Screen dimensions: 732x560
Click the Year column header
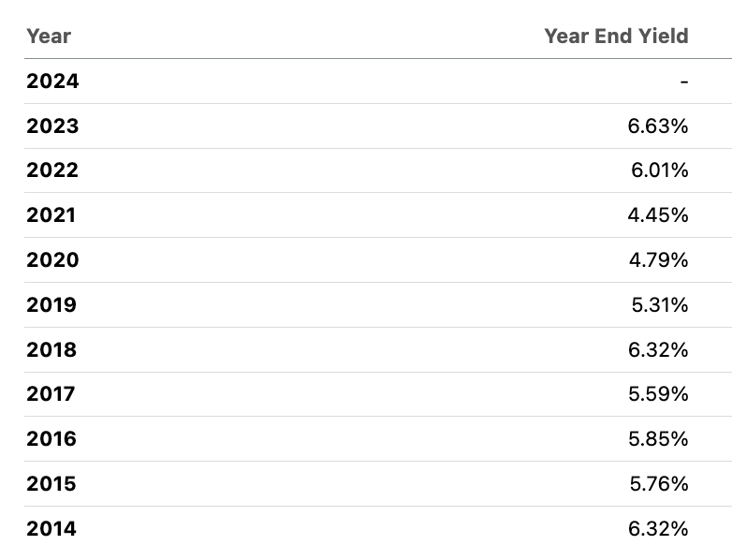click(49, 37)
